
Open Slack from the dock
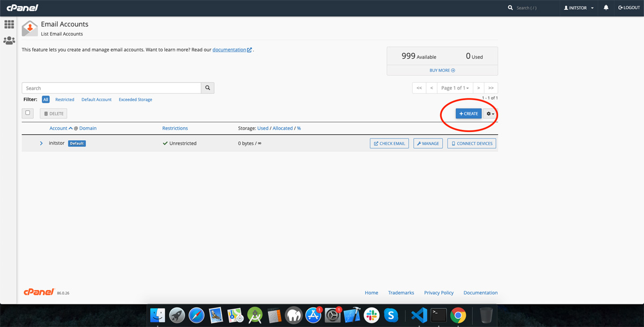click(x=371, y=315)
